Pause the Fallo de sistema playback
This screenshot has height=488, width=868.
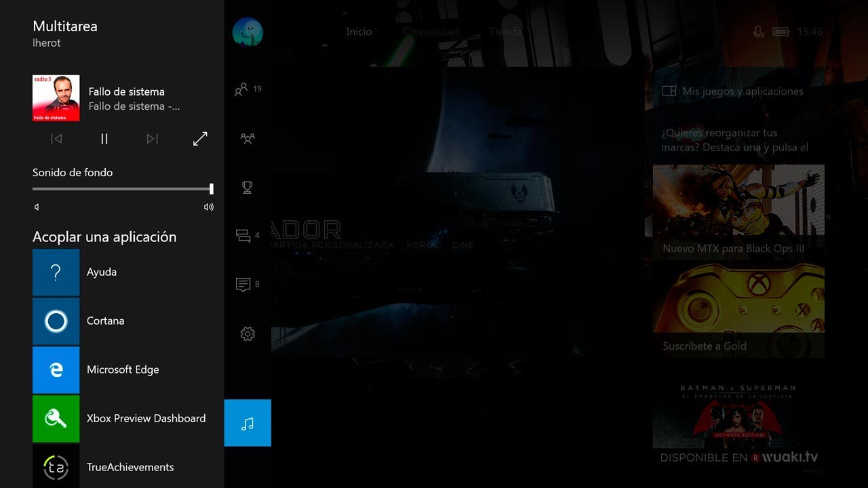click(104, 139)
